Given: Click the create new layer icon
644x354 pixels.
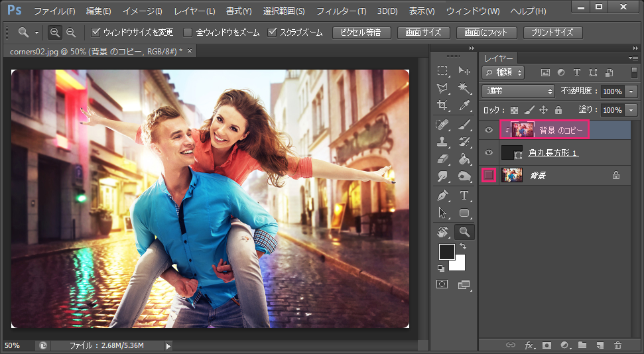Looking at the screenshot, I should [x=600, y=345].
